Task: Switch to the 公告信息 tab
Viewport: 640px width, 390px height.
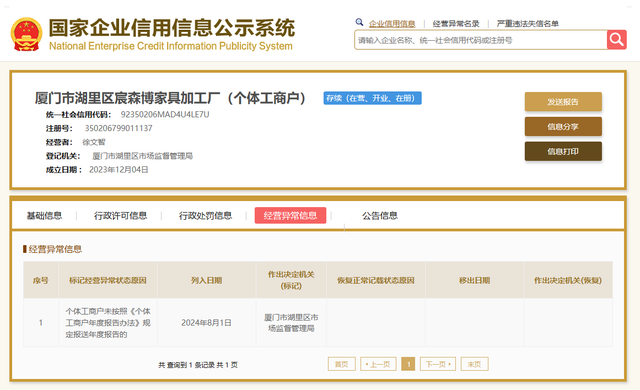Action: [380, 215]
